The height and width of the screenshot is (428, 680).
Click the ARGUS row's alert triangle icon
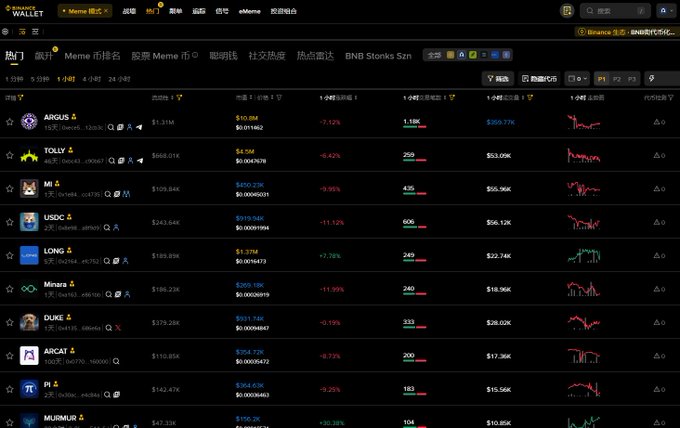(x=657, y=122)
